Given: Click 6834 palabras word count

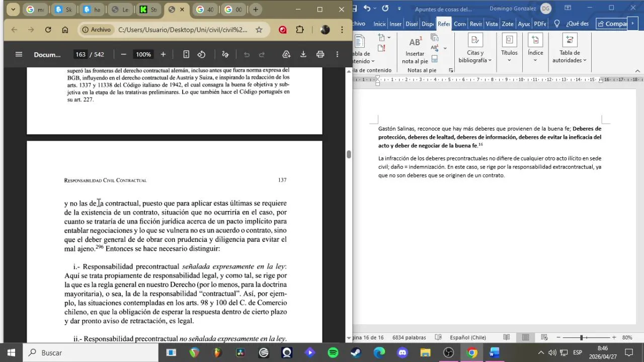Looking at the screenshot, I should pos(409,337).
